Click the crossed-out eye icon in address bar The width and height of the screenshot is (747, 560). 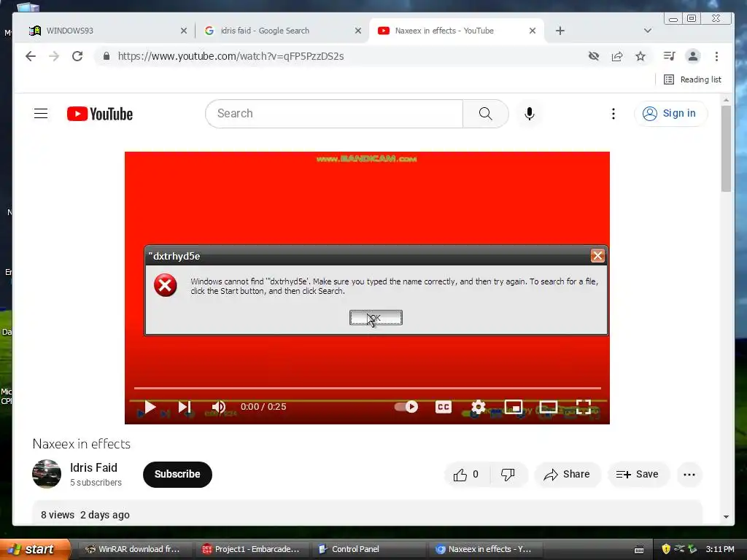click(594, 56)
